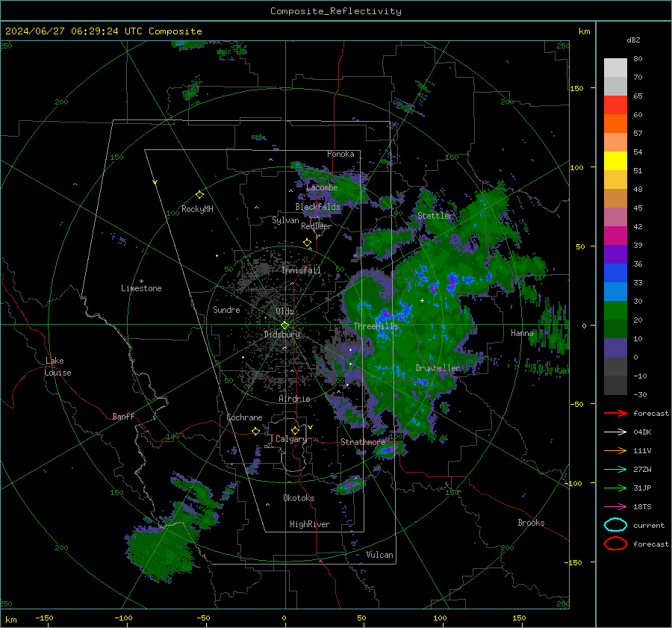
Task: Select the Cochrane label
Action: point(244,417)
